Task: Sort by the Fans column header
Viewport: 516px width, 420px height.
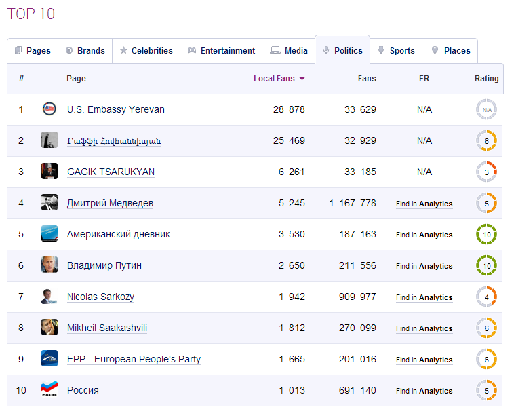Action: (367, 79)
